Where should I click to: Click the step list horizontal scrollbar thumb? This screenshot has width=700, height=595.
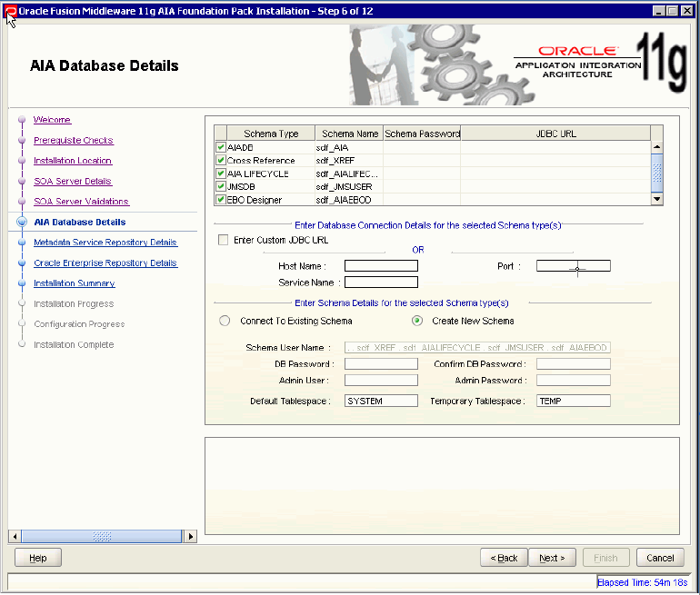point(102,536)
